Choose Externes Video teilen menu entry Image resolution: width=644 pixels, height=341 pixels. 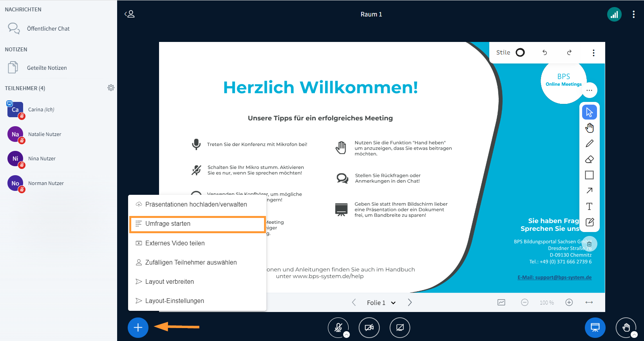click(175, 243)
